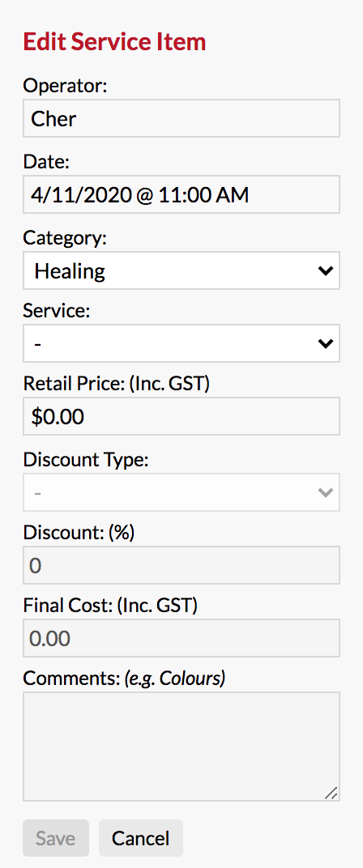This screenshot has height=868, width=363.
Task: Open the Category dropdown set to Healing
Action: click(x=181, y=270)
